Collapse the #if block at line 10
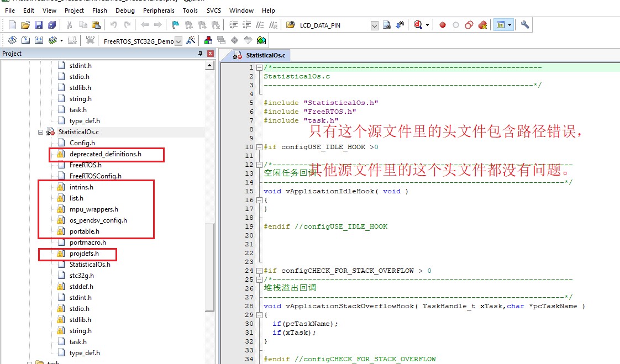 [x=259, y=147]
